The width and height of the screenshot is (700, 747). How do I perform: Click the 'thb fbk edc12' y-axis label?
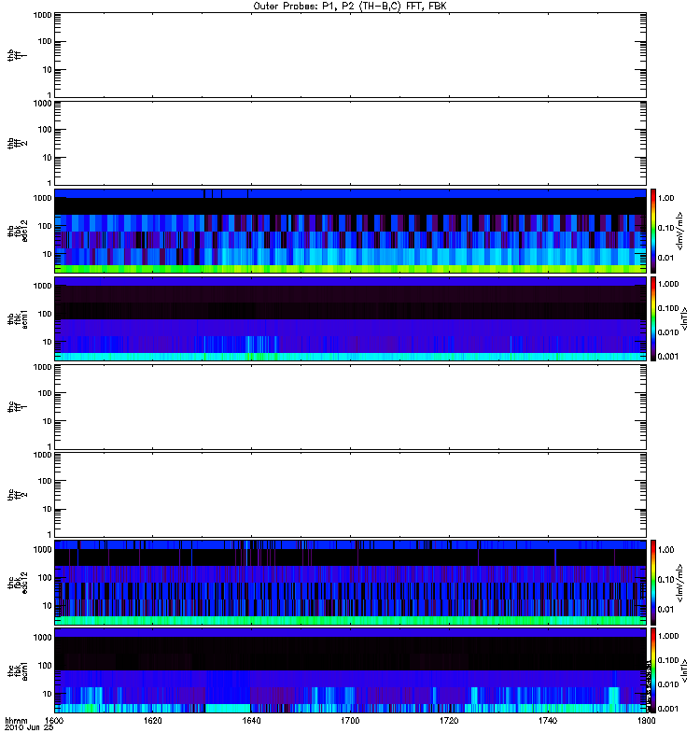click(18, 231)
